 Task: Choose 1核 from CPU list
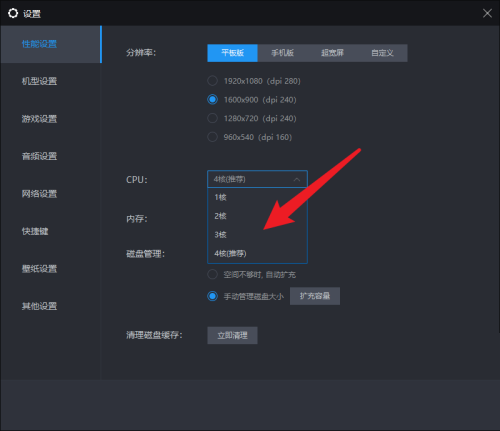(x=257, y=197)
